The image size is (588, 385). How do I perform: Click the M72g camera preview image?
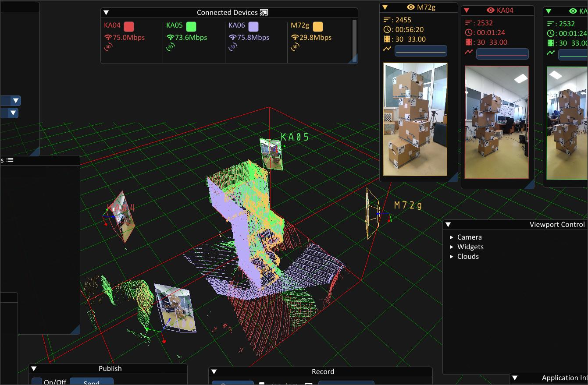tap(415, 119)
